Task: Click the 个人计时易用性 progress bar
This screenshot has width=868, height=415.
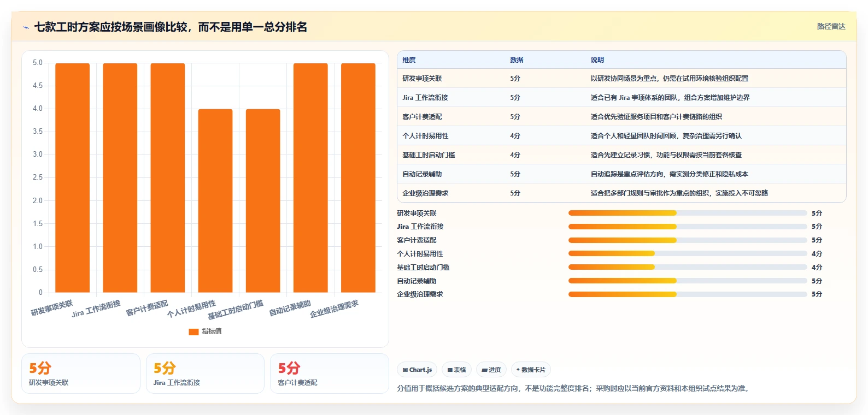Action: tap(688, 253)
